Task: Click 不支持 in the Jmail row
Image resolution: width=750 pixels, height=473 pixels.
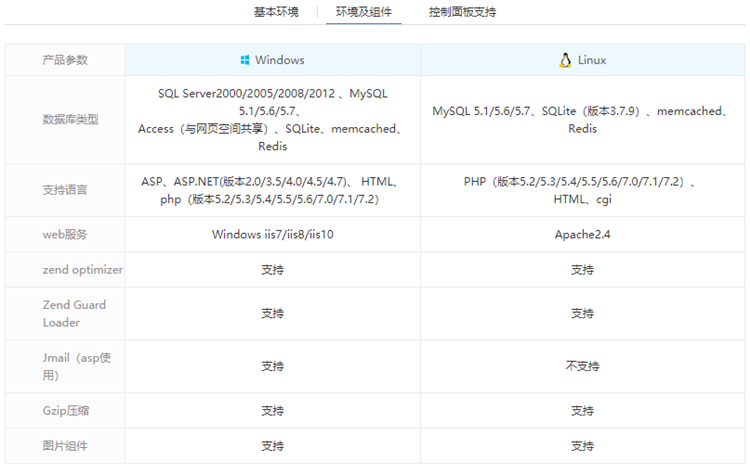Action: click(x=582, y=367)
